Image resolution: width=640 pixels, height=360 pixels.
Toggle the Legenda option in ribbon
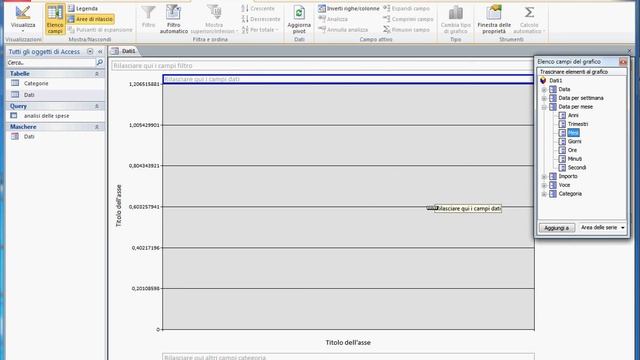83,9
